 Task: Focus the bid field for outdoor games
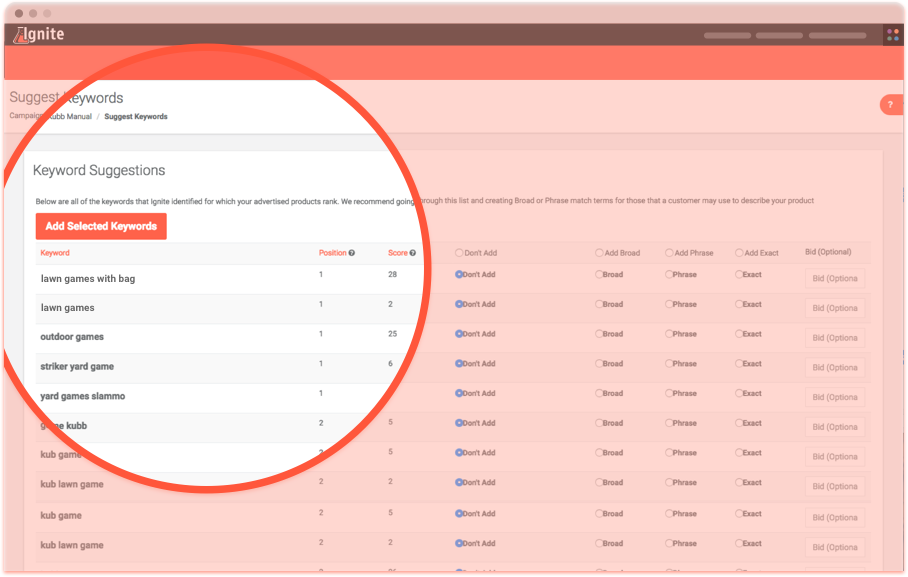click(x=835, y=338)
